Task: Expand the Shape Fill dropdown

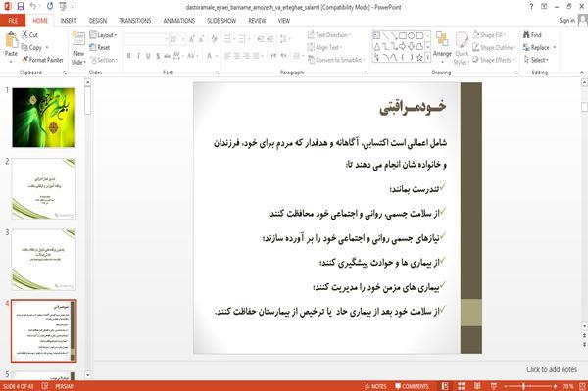Action: 489,35
